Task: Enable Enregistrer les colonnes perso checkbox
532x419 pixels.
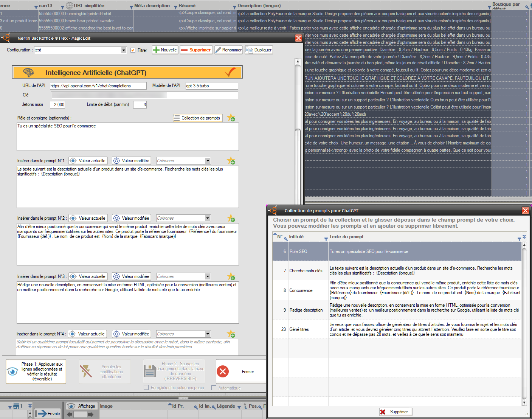Action: point(146,388)
